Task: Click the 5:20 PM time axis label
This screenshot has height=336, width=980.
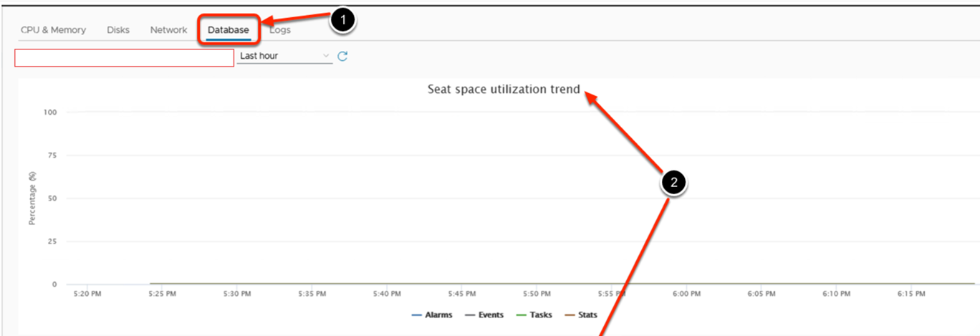Action: coord(88,294)
